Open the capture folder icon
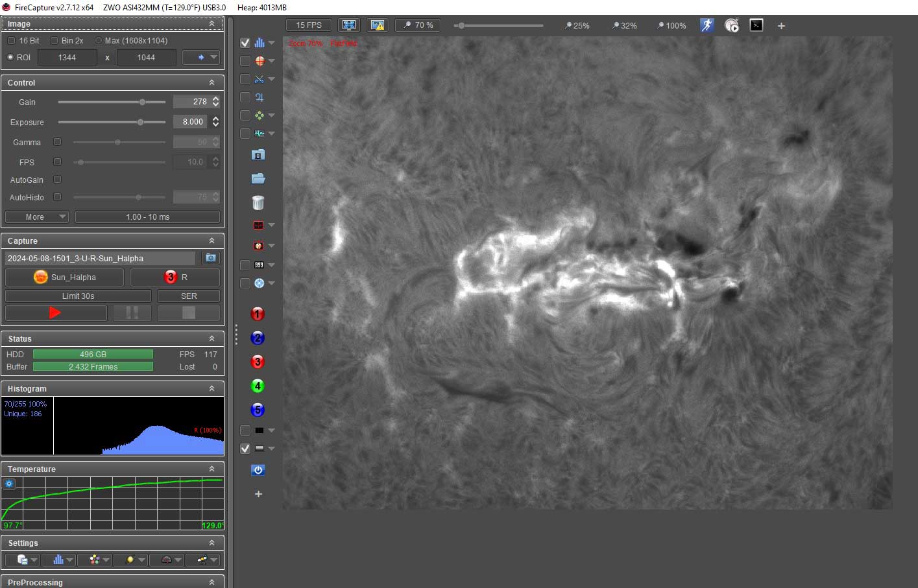 click(x=258, y=178)
